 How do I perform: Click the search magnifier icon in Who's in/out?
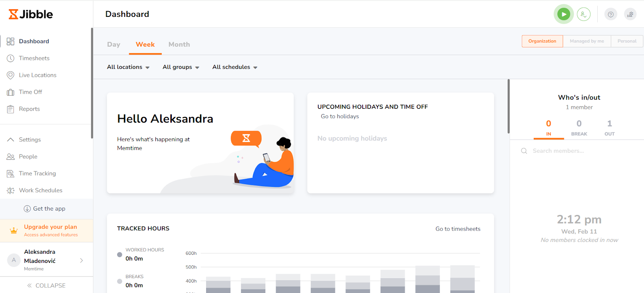click(524, 151)
